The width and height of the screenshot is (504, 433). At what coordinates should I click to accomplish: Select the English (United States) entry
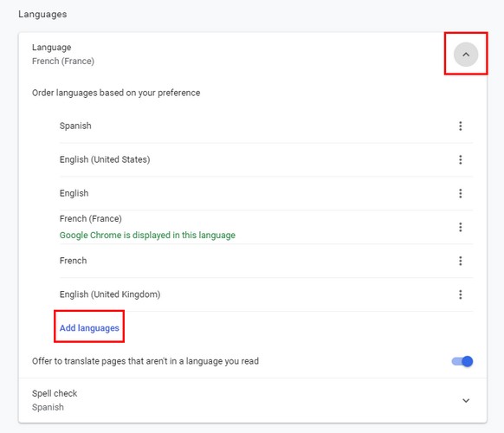266,159
